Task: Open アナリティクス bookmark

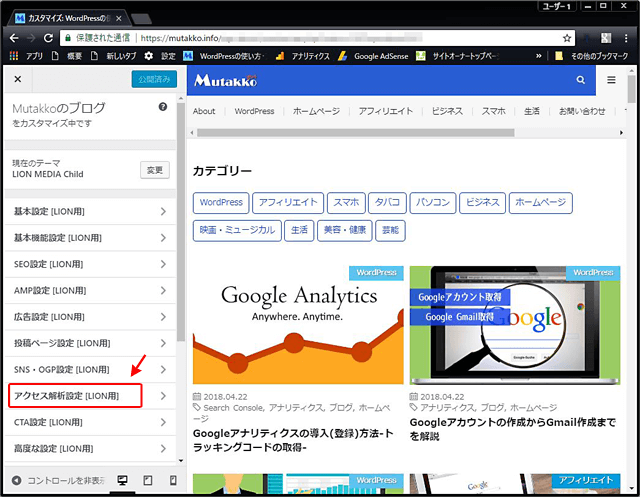Action: click(302, 56)
